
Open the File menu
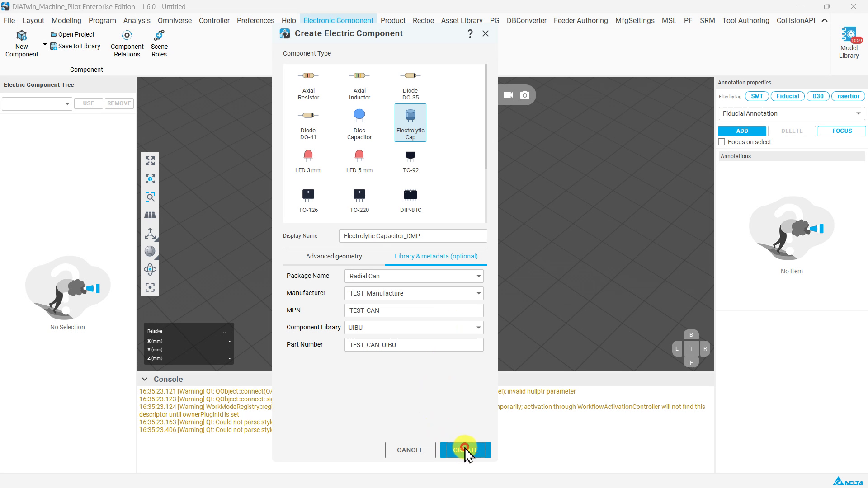[x=9, y=21]
